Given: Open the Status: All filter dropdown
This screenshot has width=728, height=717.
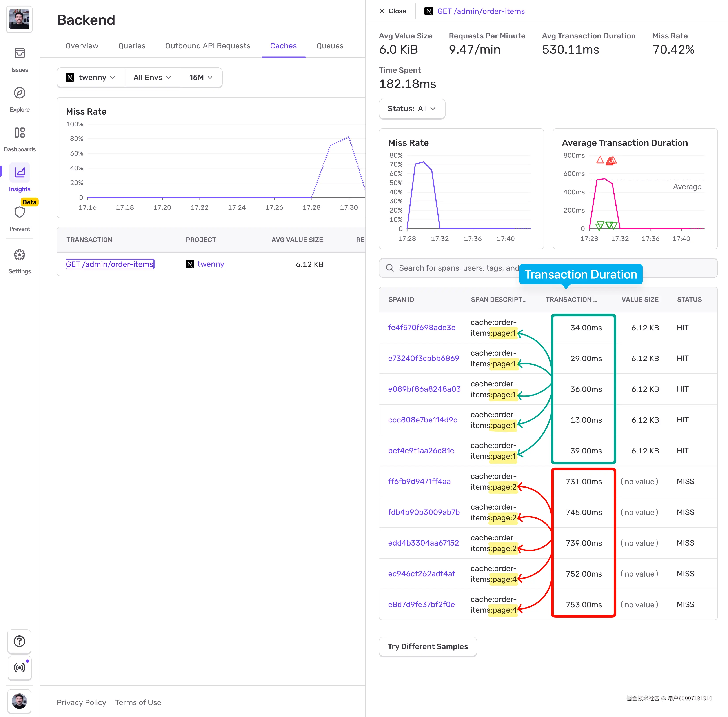Looking at the screenshot, I should [412, 109].
